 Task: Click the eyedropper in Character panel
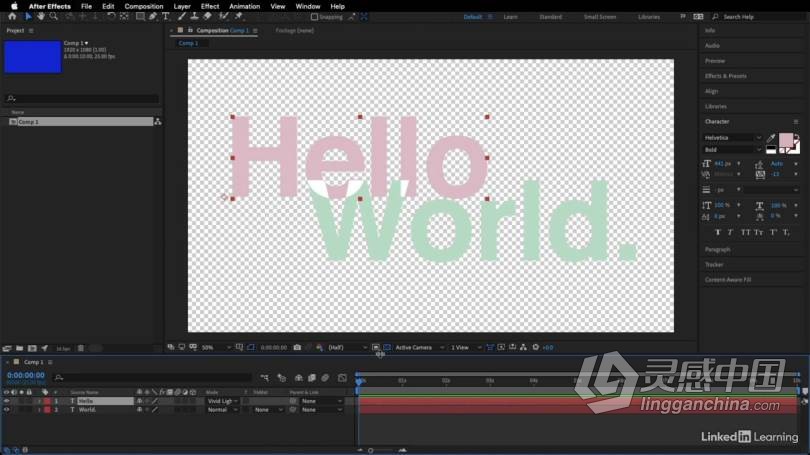point(771,138)
